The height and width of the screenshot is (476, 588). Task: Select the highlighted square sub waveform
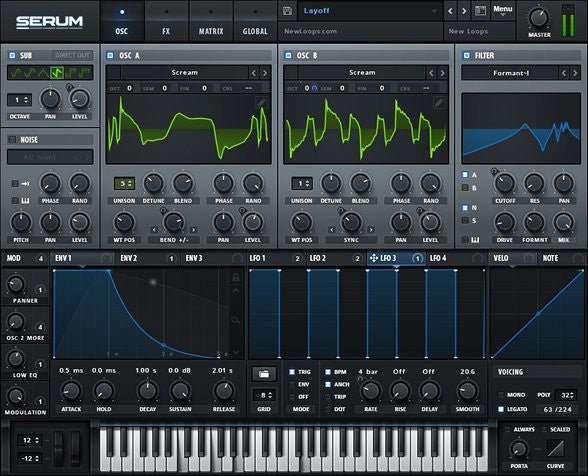(57, 72)
